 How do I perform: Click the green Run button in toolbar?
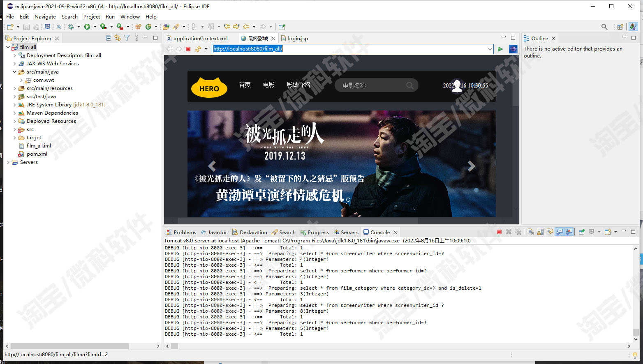coord(87,27)
